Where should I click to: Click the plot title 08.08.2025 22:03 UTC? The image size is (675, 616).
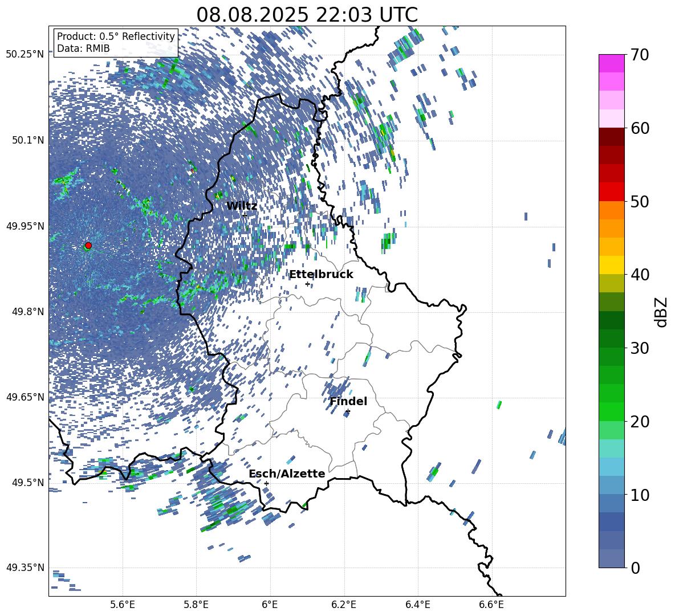pyautogui.click(x=307, y=15)
